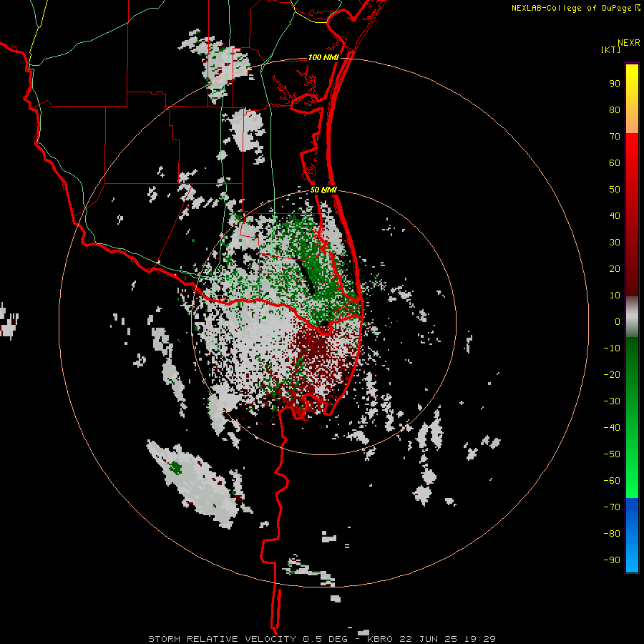Click the 30 value on the velocity scale
This screenshot has width=644, height=644.
click(615, 243)
